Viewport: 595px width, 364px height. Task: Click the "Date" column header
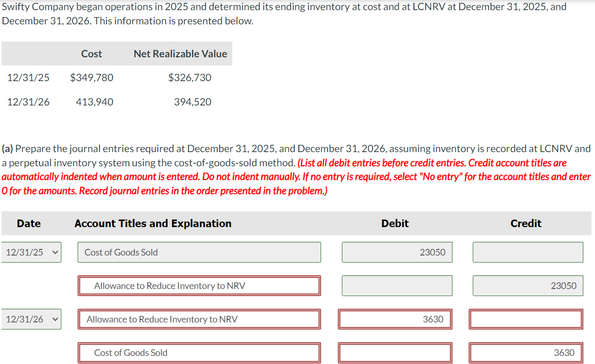[x=28, y=223]
